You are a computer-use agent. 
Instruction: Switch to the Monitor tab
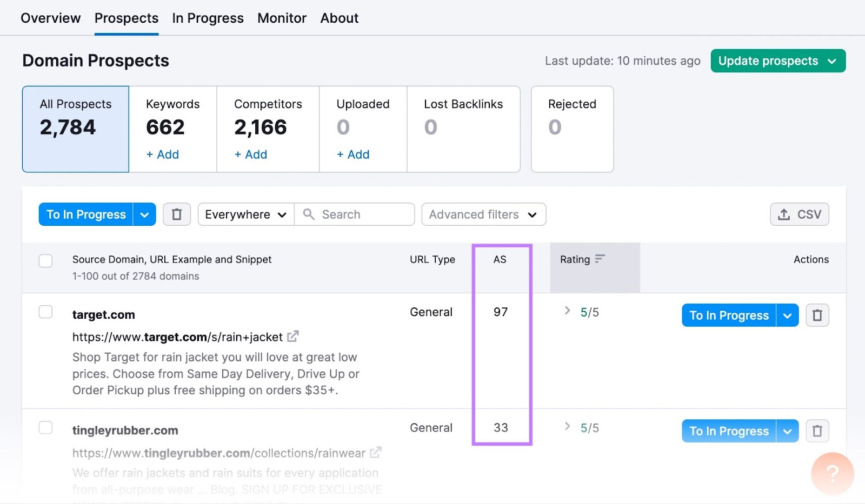click(282, 17)
